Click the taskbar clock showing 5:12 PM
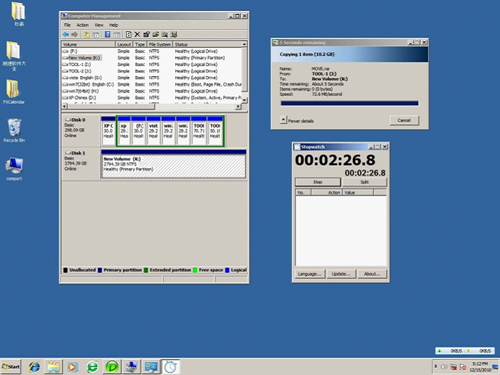The image size is (500, 375). [x=480, y=367]
